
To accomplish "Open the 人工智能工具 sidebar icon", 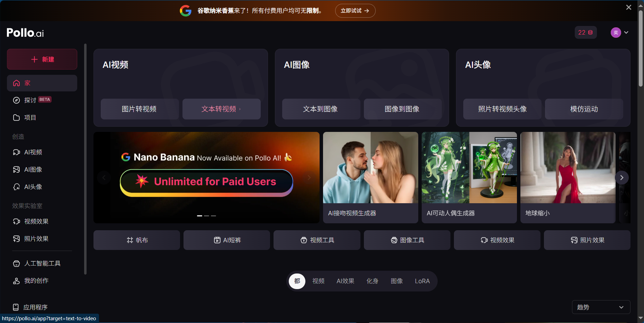I will (16, 263).
